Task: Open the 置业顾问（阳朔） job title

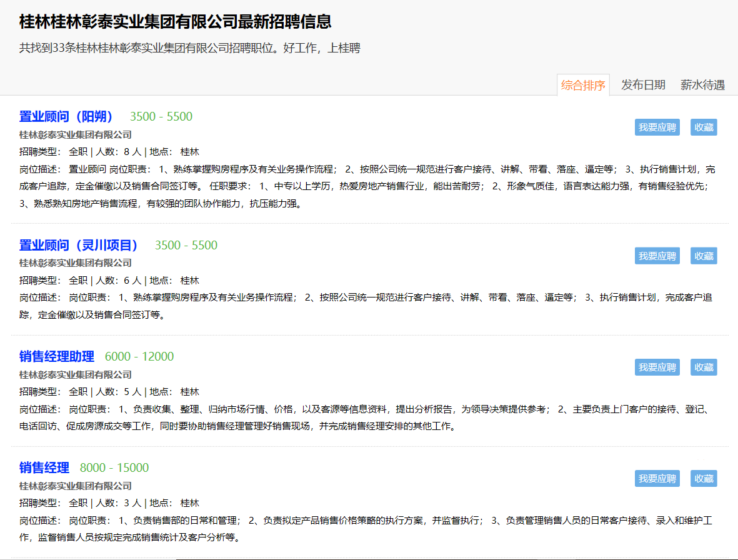Action: coord(66,116)
